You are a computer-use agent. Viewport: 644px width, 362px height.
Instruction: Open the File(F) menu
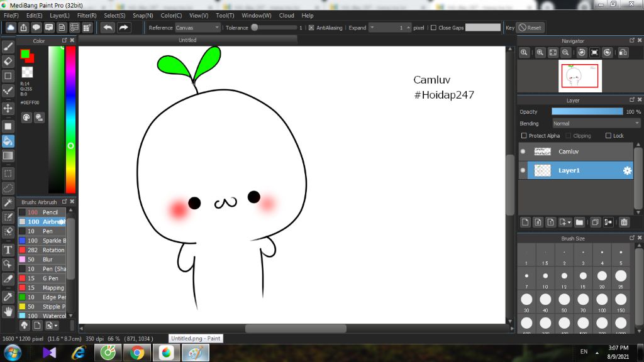(x=11, y=15)
